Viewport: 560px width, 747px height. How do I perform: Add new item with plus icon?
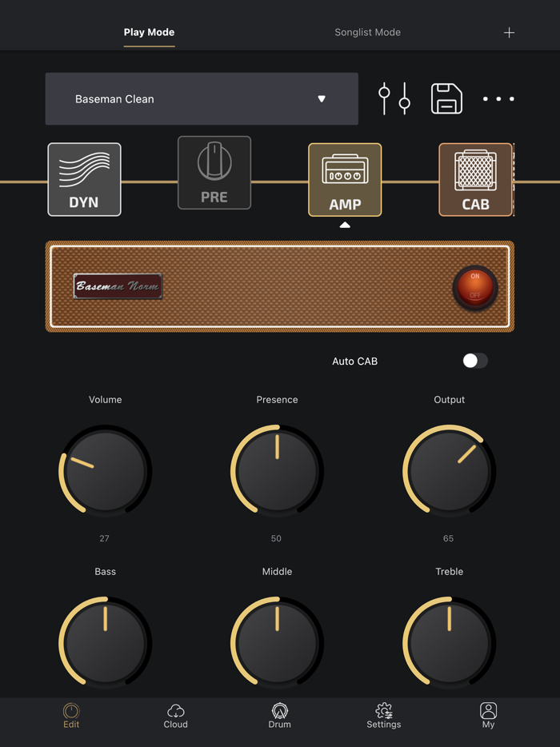click(x=509, y=33)
